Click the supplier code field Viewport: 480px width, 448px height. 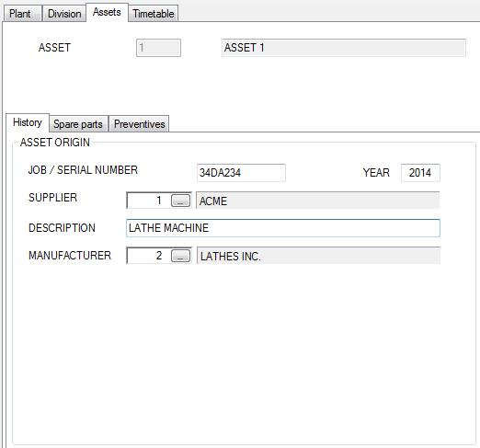pos(149,201)
